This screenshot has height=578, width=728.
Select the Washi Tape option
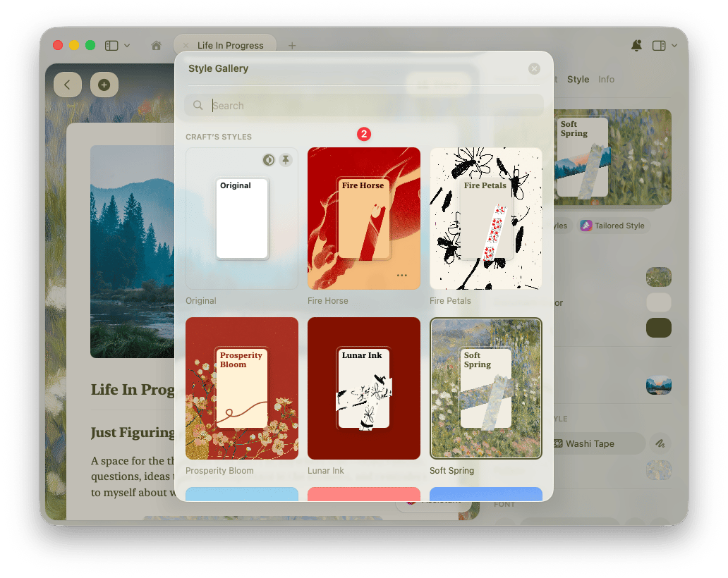(x=599, y=444)
